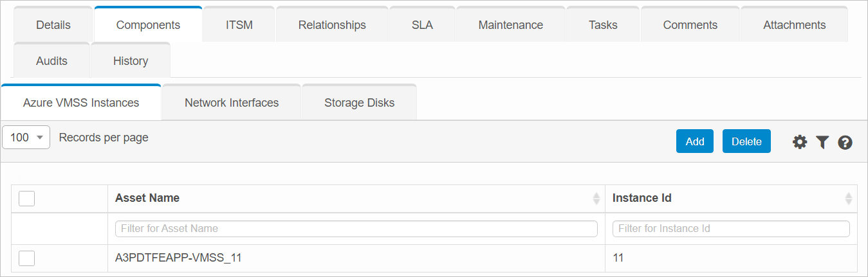Select the SLA tab
868x277 pixels.
pos(422,25)
